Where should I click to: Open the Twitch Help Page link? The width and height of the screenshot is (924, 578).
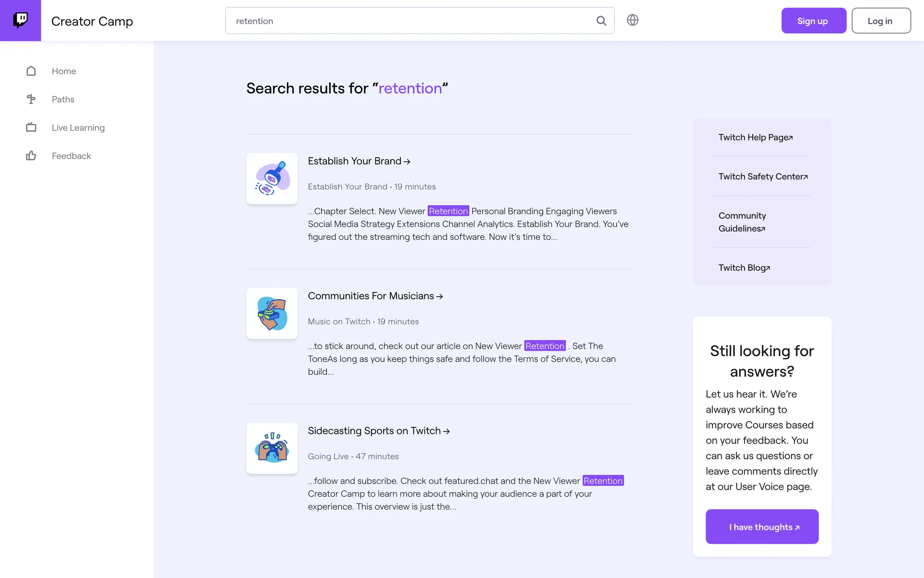pos(755,138)
